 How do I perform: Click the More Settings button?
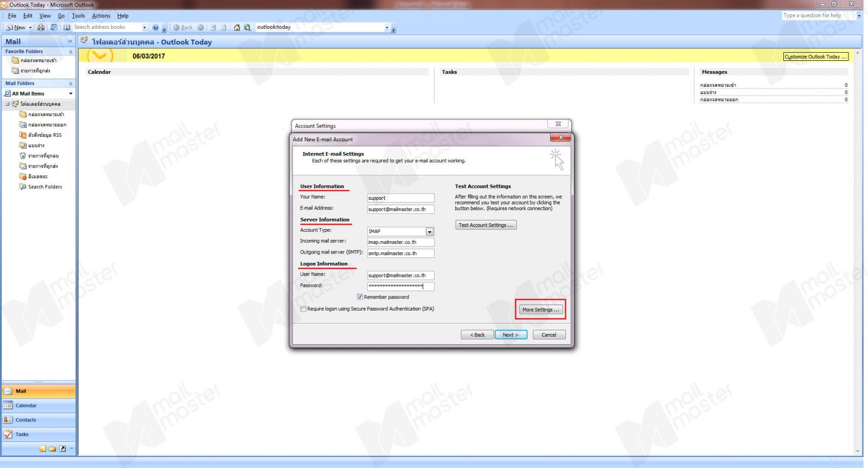pyautogui.click(x=540, y=309)
